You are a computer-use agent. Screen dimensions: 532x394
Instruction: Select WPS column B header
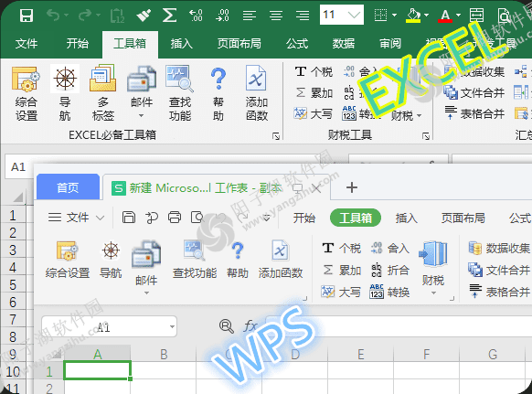click(x=164, y=354)
